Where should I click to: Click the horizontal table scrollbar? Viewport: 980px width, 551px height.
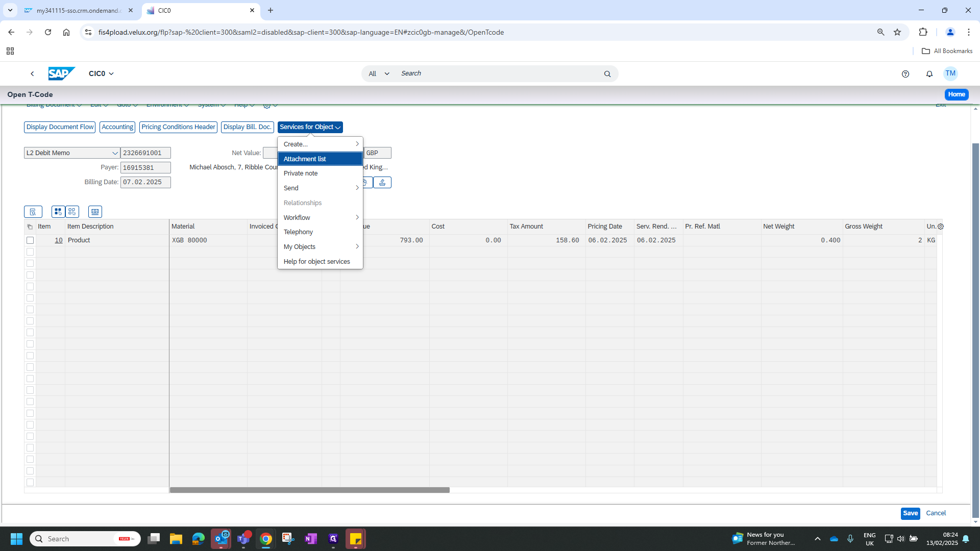click(x=309, y=490)
